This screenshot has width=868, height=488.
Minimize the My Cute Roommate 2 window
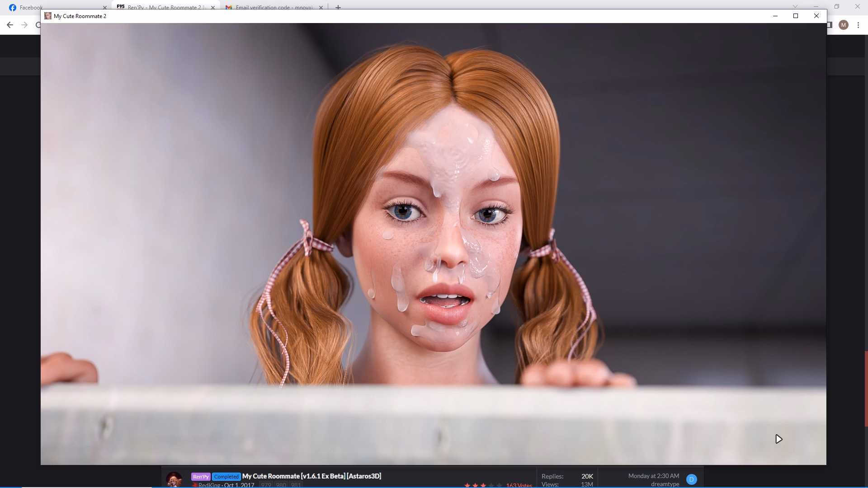[x=775, y=16]
